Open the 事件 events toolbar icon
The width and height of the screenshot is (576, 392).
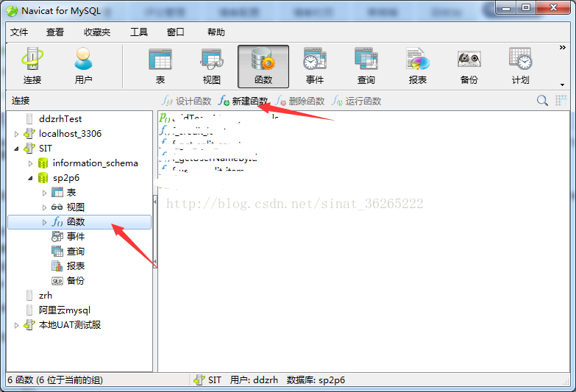pos(315,66)
